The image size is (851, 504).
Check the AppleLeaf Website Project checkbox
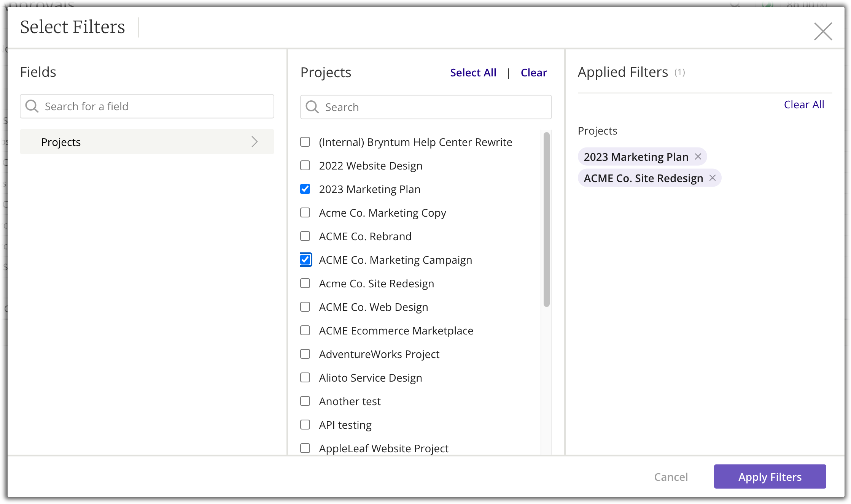click(x=305, y=448)
